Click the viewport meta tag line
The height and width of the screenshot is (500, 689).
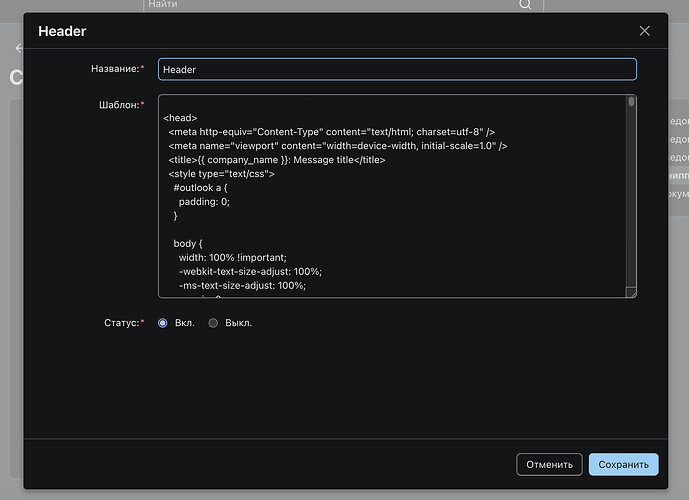coord(337,146)
